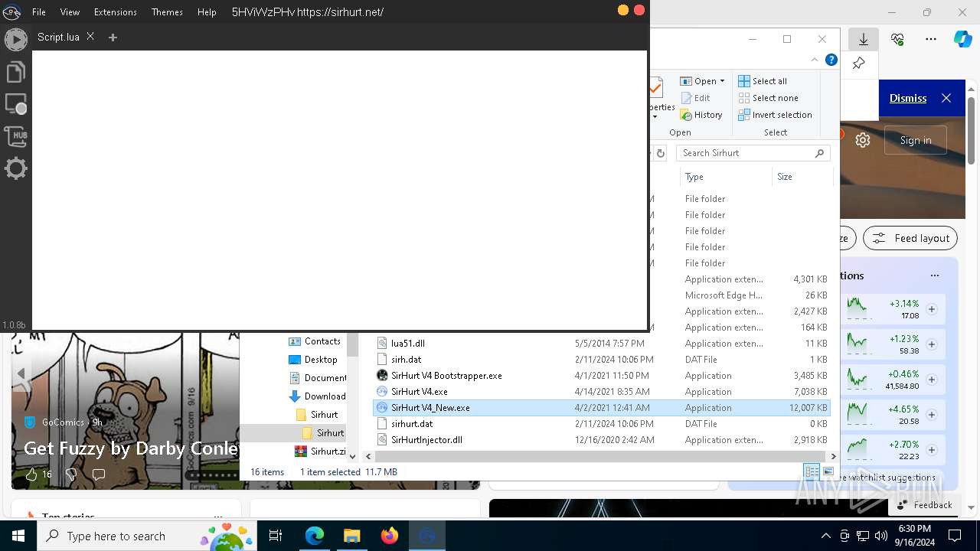980x551 pixels.
Task: Click the Search Sirhurt field
Action: [x=753, y=153]
